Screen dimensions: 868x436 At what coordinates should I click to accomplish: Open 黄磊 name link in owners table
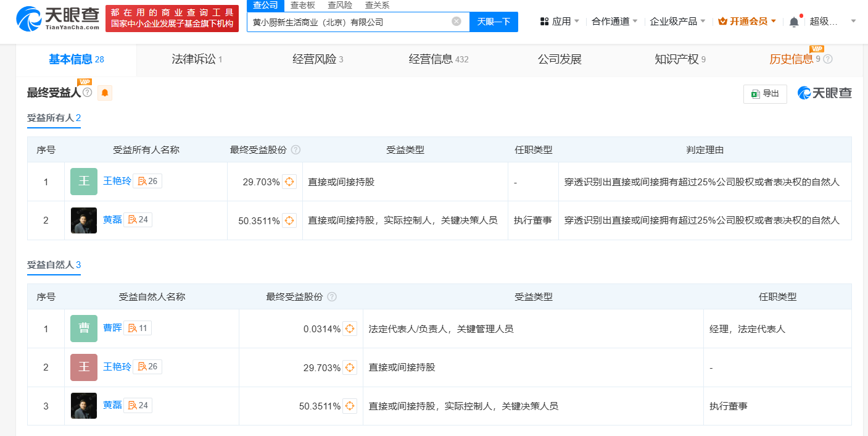coord(112,219)
